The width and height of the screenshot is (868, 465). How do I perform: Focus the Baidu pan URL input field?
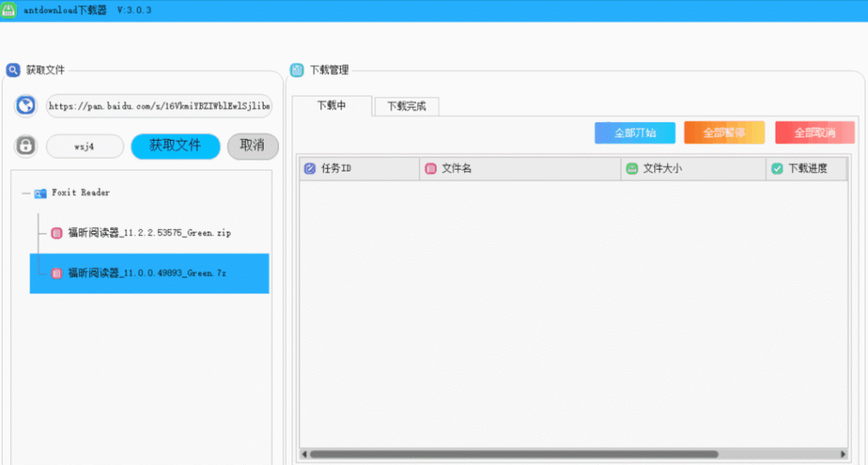click(x=159, y=106)
